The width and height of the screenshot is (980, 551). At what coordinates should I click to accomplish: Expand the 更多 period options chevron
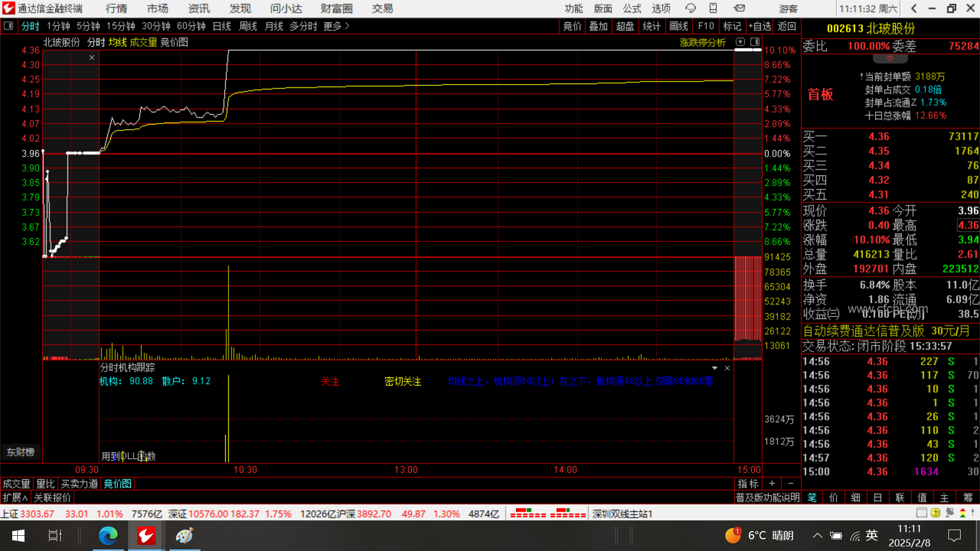[347, 26]
